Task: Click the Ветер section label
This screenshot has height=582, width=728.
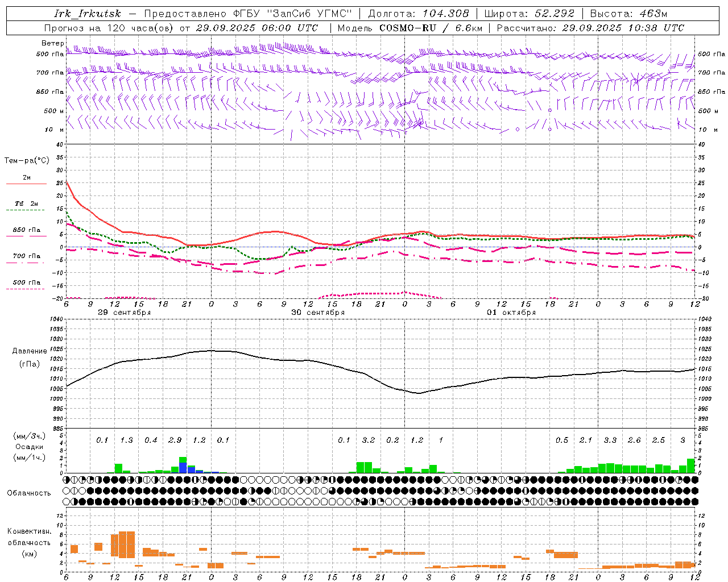Action: [x=52, y=43]
